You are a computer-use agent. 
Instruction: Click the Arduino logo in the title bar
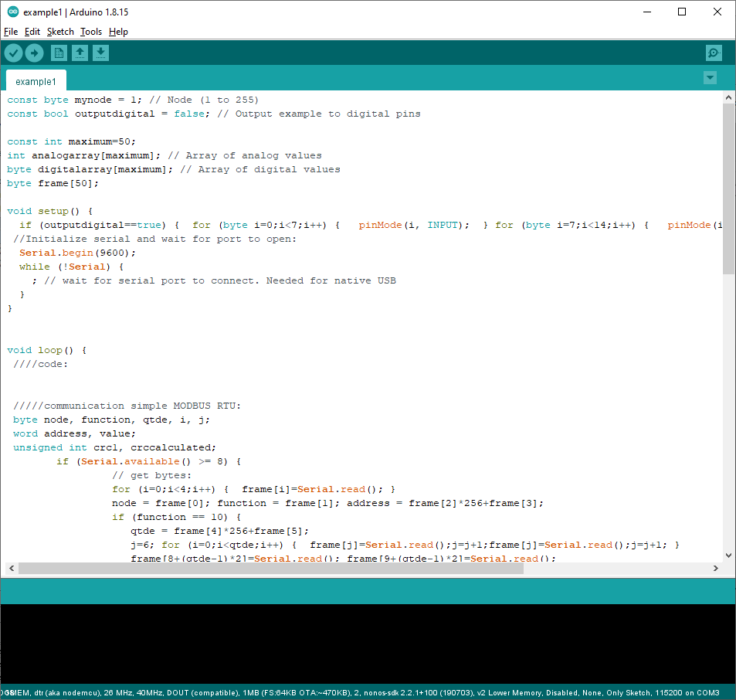12,12
